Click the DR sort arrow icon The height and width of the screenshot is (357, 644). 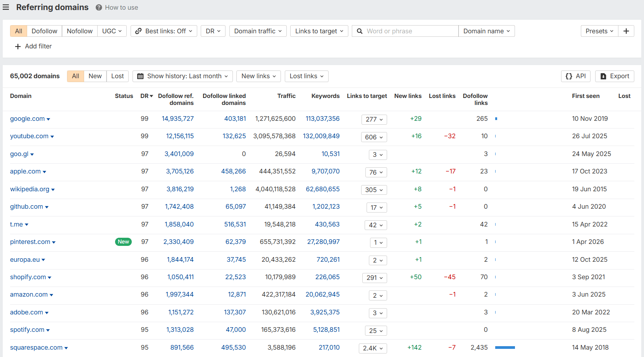[x=152, y=96]
